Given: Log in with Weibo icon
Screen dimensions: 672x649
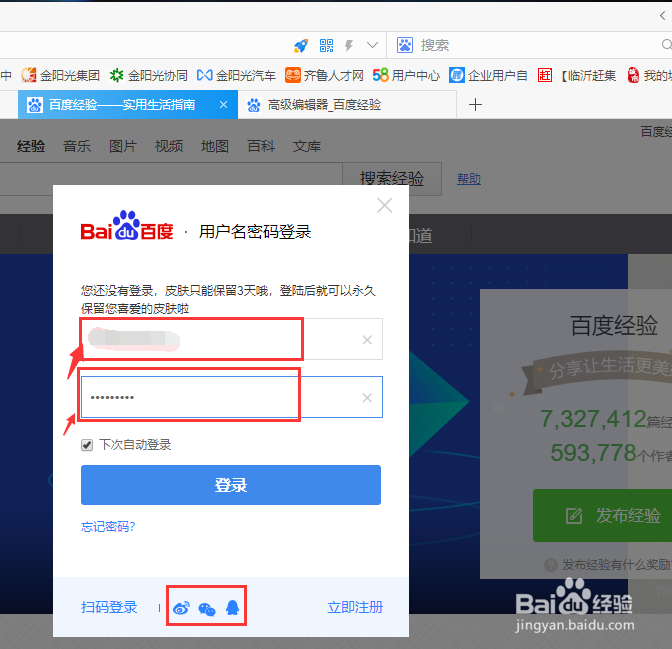Looking at the screenshot, I should pos(181,608).
